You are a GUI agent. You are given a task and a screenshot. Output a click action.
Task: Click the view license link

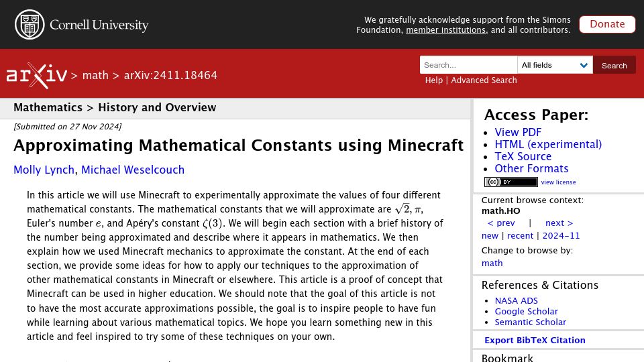coord(558,182)
